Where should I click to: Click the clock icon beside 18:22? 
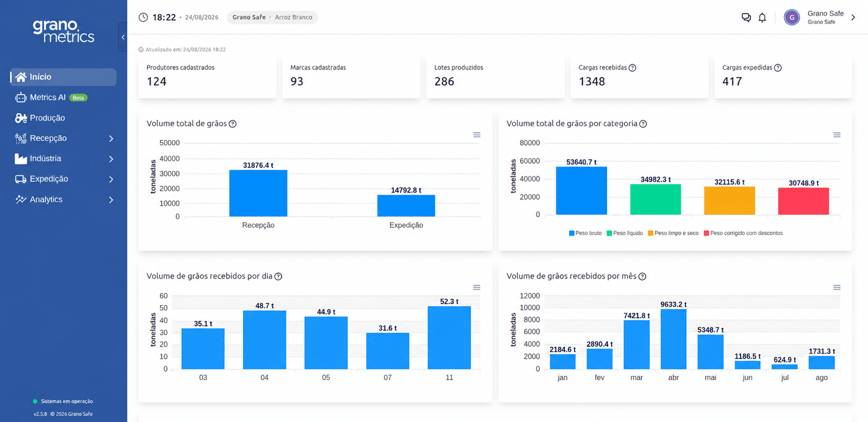pyautogui.click(x=143, y=17)
